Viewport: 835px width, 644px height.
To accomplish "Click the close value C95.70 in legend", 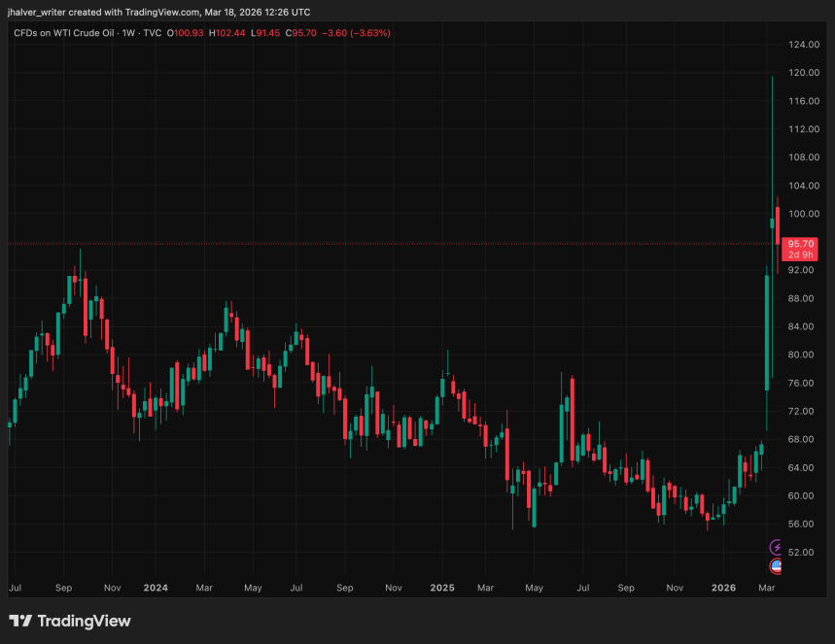I will 305,33.
